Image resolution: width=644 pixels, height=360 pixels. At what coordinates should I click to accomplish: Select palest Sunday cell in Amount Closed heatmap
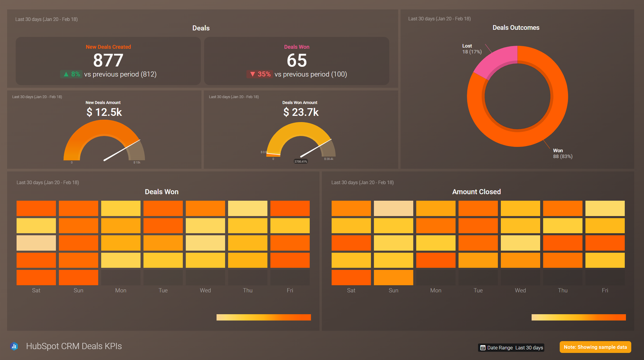pyautogui.click(x=393, y=208)
